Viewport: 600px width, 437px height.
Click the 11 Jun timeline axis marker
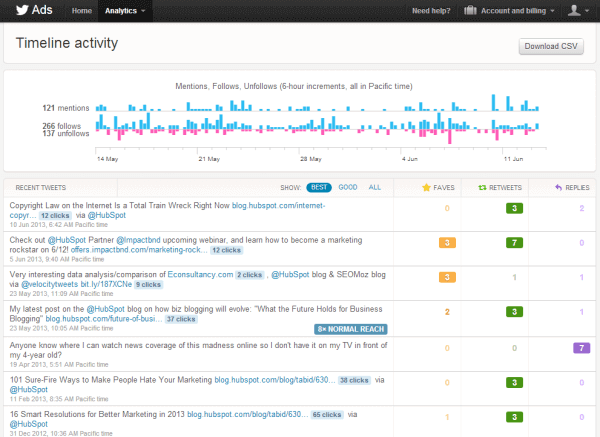[514, 158]
